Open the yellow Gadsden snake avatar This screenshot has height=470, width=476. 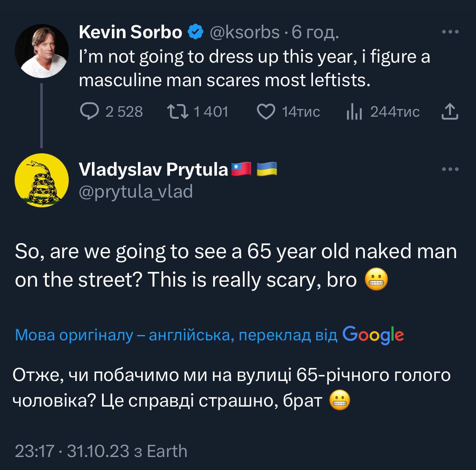[41, 180]
